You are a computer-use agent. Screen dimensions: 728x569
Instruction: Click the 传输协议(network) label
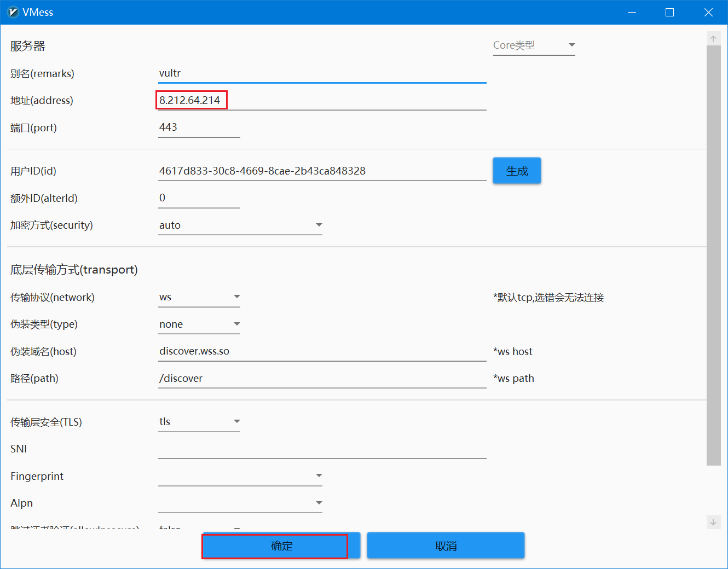pos(53,297)
